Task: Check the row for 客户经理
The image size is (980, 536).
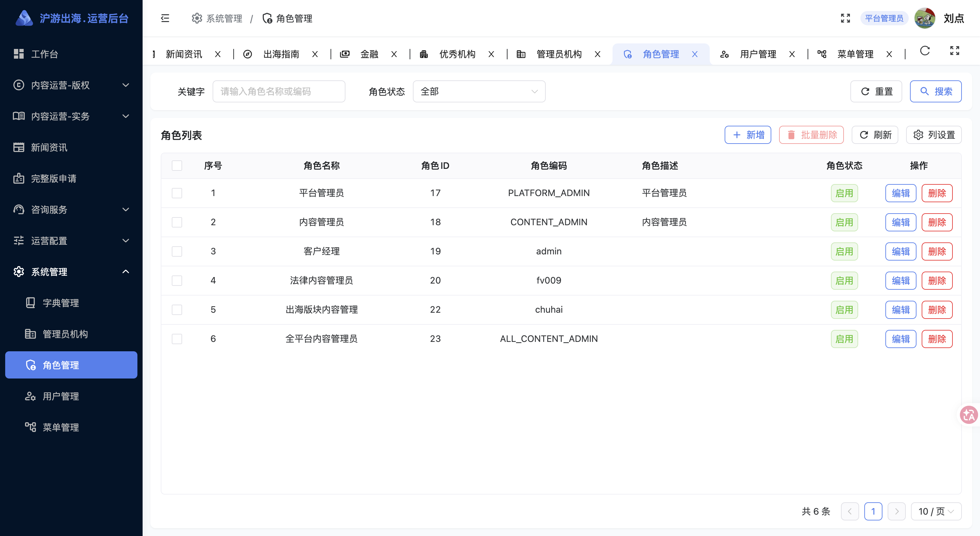Action: pos(177,251)
